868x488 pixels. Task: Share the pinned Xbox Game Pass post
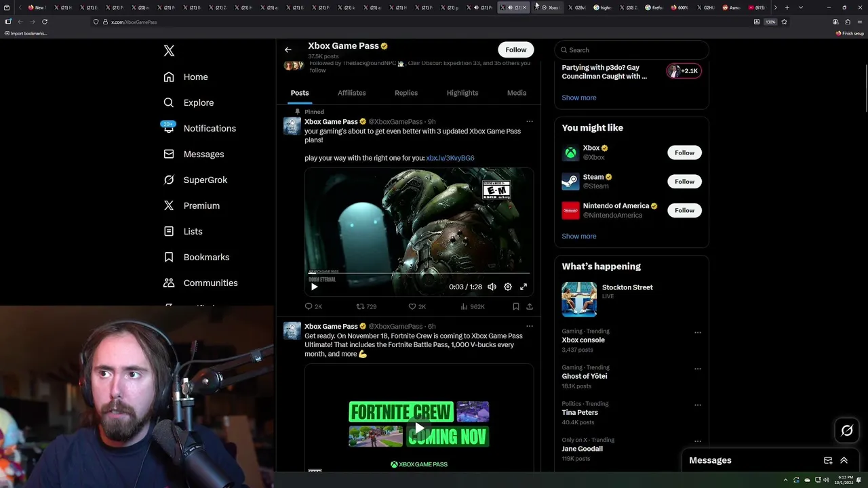530,306
